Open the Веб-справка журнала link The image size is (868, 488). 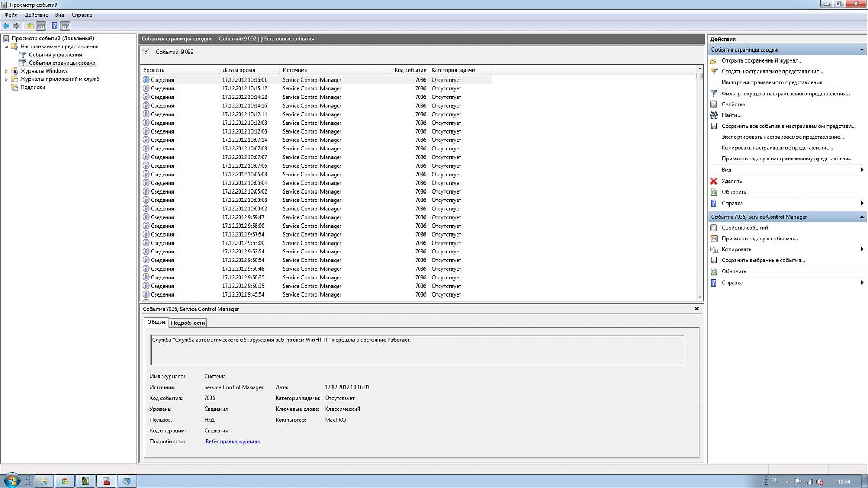click(x=233, y=442)
